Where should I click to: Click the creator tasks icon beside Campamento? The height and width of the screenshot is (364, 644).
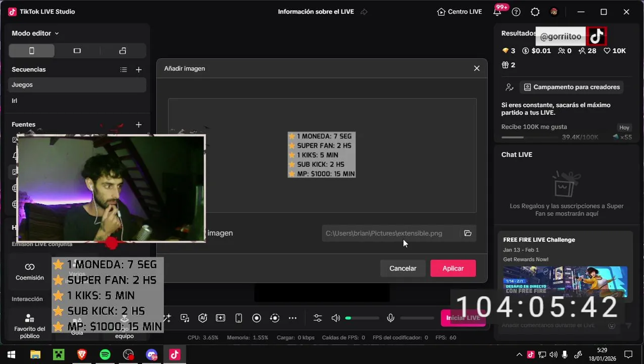(510, 87)
